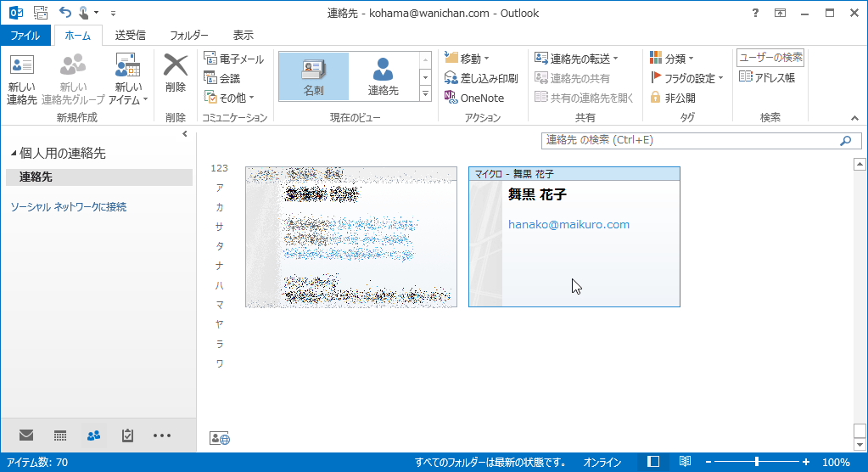This screenshot has height=472, width=868.
Task: Open People navigation icon
Action: point(93,435)
